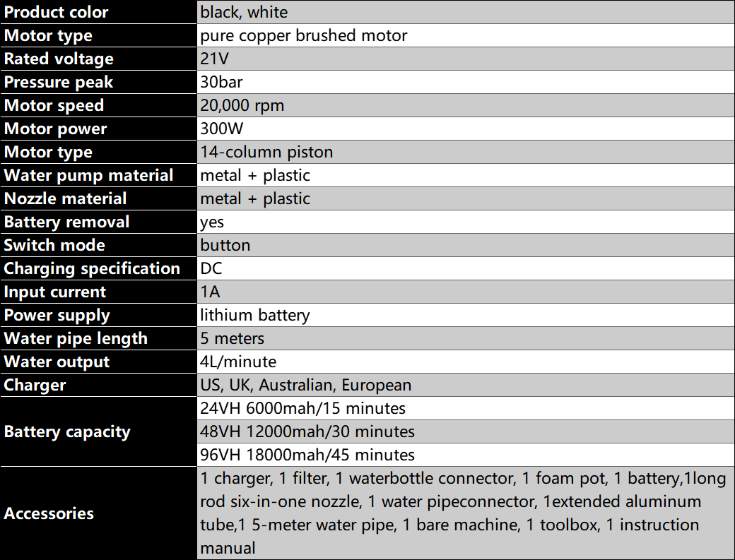Select the "20,000 rpm" motor speed cell

pyautogui.click(x=242, y=105)
